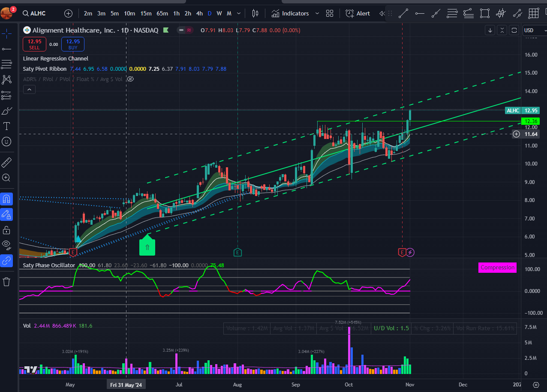
Task: Select the Rectangle drawing tool
Action: point(485,13)
